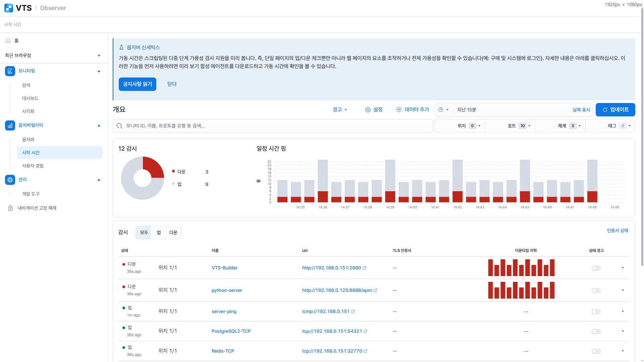Select the 업 monitor filter tab
The image size is (644, 362).
(159, 232)
